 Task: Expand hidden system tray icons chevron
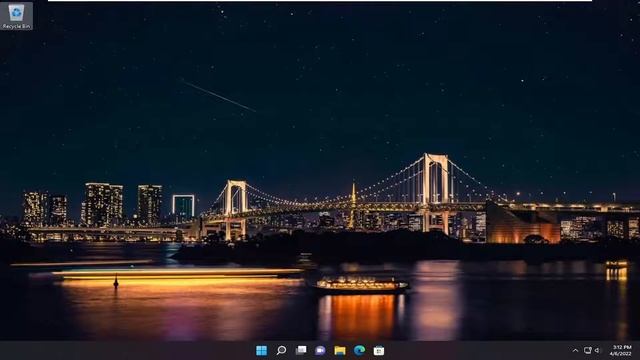[x=575, y=351]
